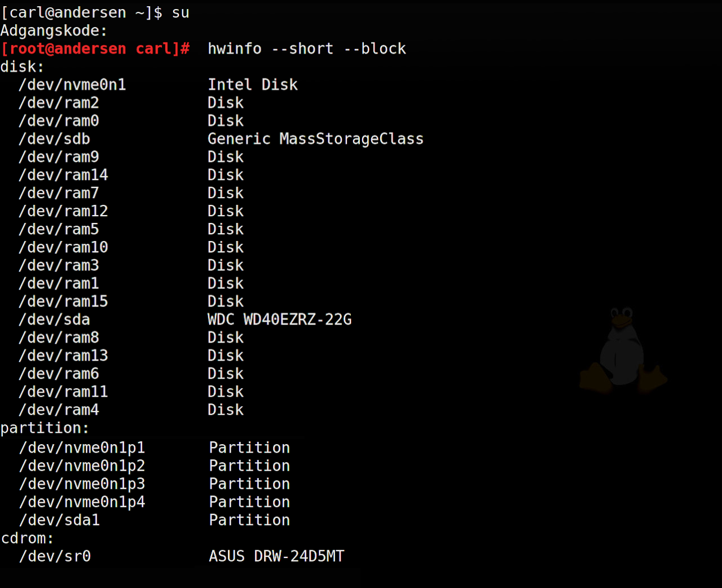This screenshot has width=722, height=588.
Task: Click the partition: section heading
Action: point(45,428)
